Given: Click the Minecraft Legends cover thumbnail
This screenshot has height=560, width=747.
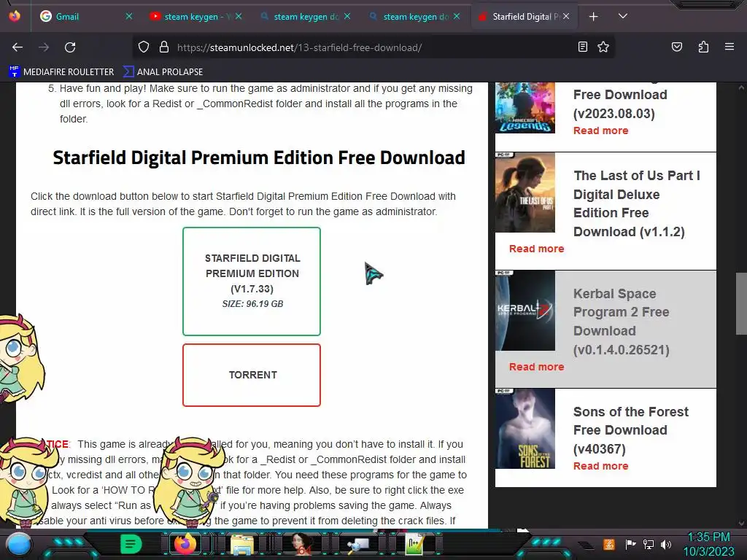Looking at the screenshot, I should tap(525, 108).
